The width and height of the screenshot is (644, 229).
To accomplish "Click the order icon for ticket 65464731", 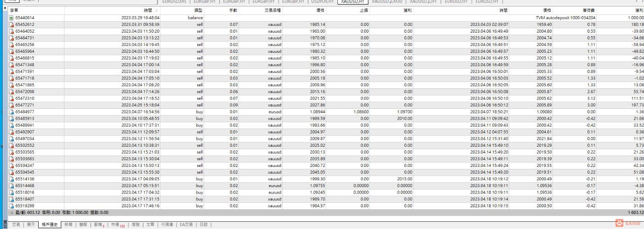I will click(x=12, y=38).
